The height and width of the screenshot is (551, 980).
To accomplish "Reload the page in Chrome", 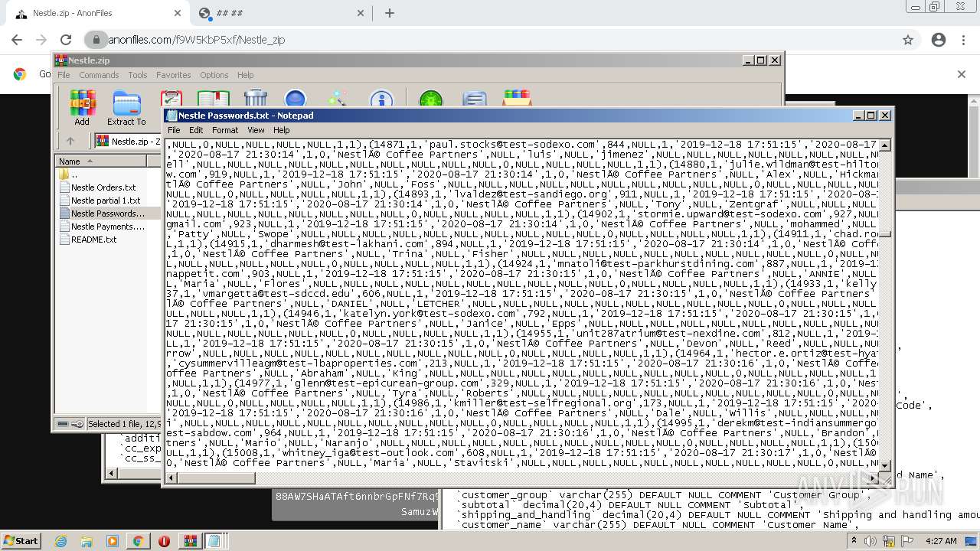I will point(66,40).
